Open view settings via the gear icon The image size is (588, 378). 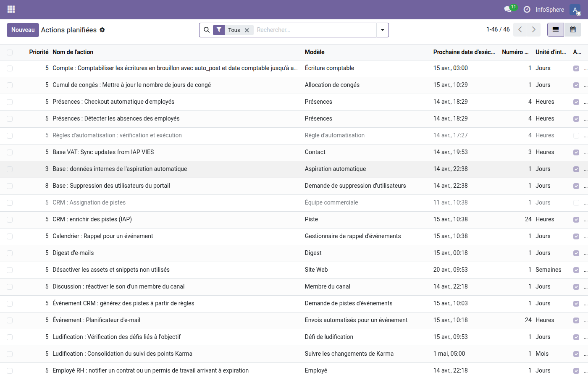click(102, 30)
